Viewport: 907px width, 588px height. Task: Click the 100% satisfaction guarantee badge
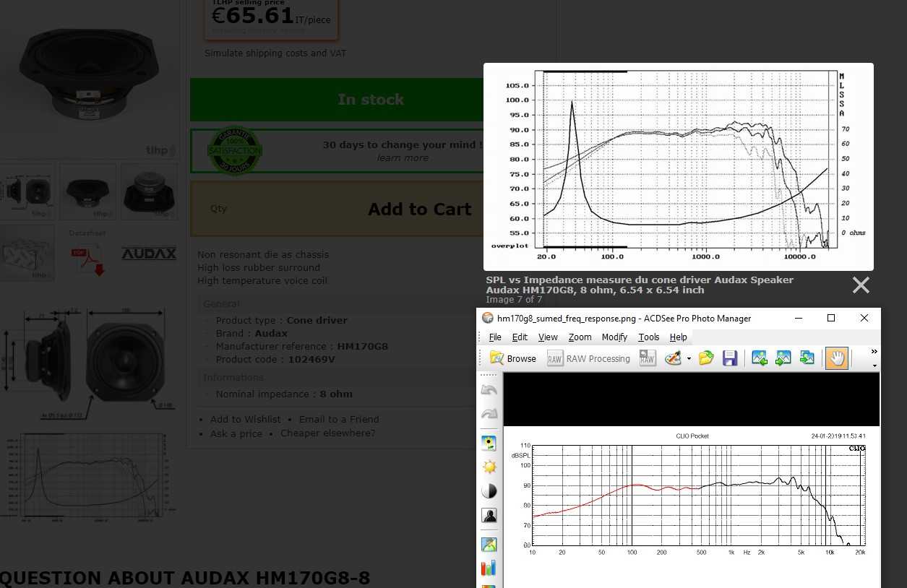234,151
